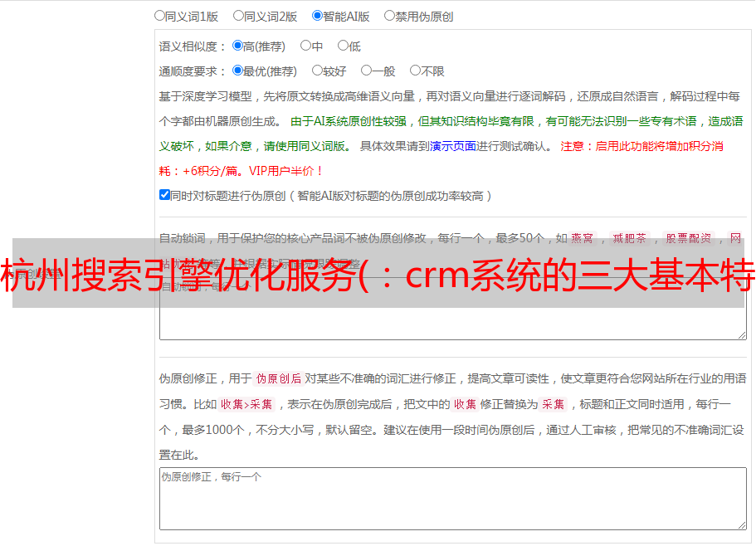The height and width of the screenshot is (546, 756).
Task: Set 通顺度要求 to 一般
Action: 366,71
